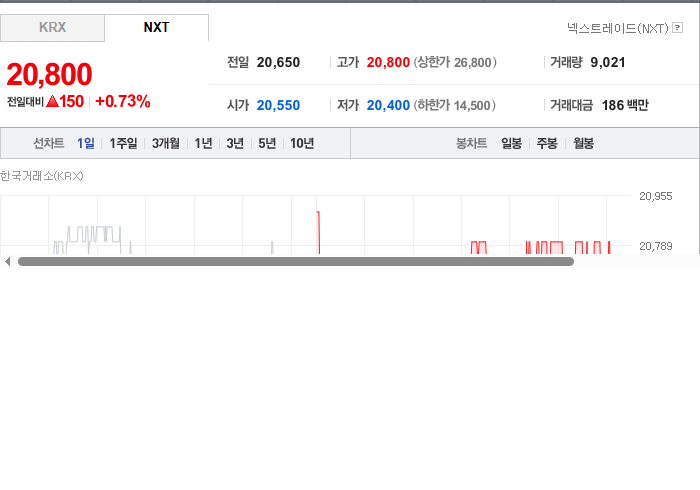Open the 월봉 candlestick chart
The image size is (700, 490).
click(x=583, y=143)
